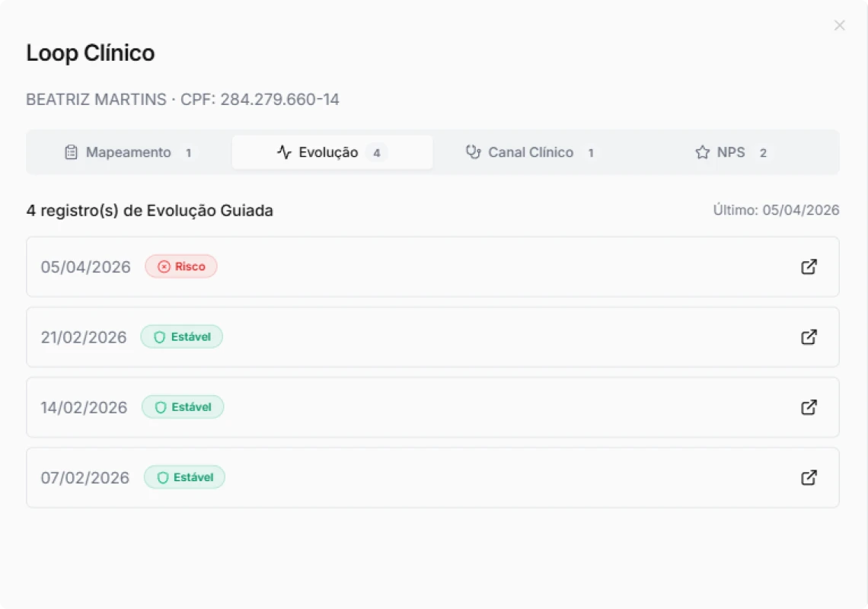The width and height of the screenshot is (868, 609).
Task: Click the Risco badge warning icon
Action: [162, 266]
